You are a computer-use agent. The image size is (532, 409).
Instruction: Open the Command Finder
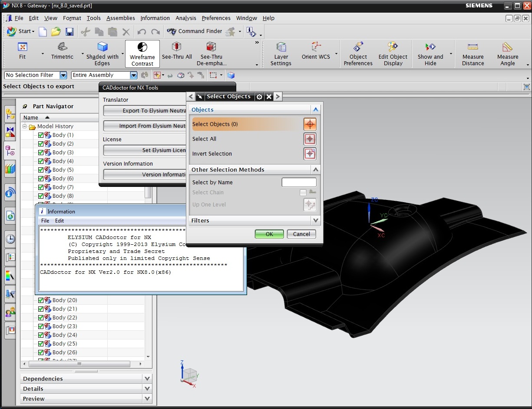click(x=195, y=31)
